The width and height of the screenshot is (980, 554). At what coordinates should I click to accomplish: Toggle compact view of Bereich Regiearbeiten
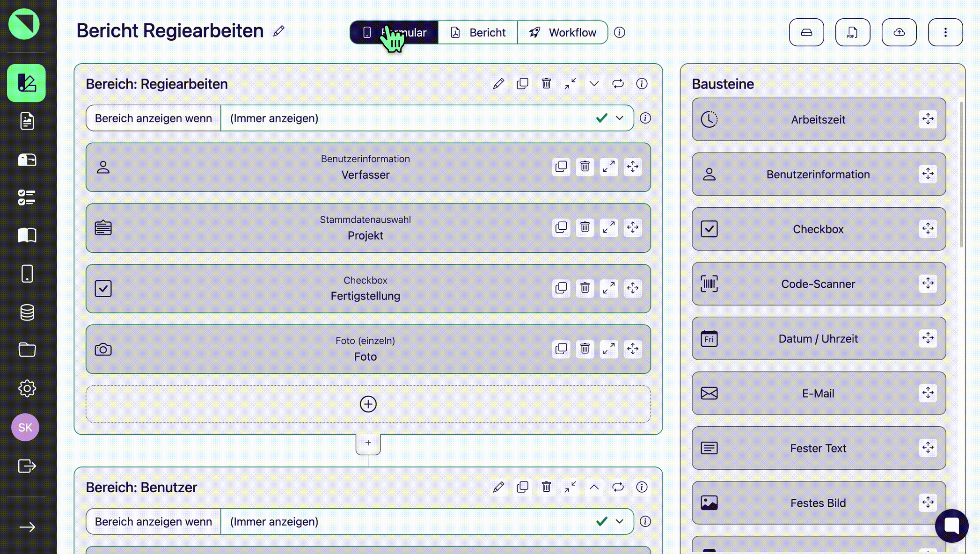(570, 84)
